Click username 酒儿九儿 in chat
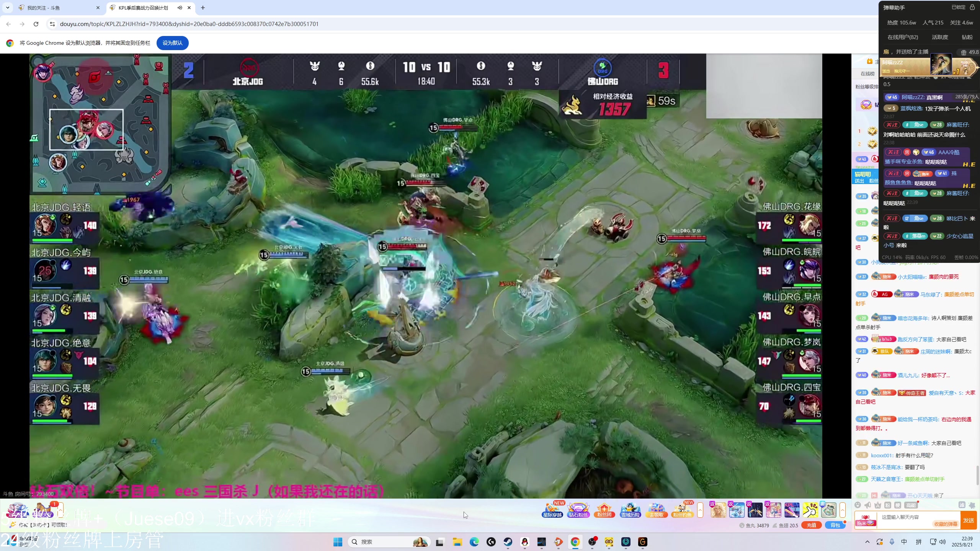Image resolution: width=980 pixels, height=551 pixels. [908, 375]
